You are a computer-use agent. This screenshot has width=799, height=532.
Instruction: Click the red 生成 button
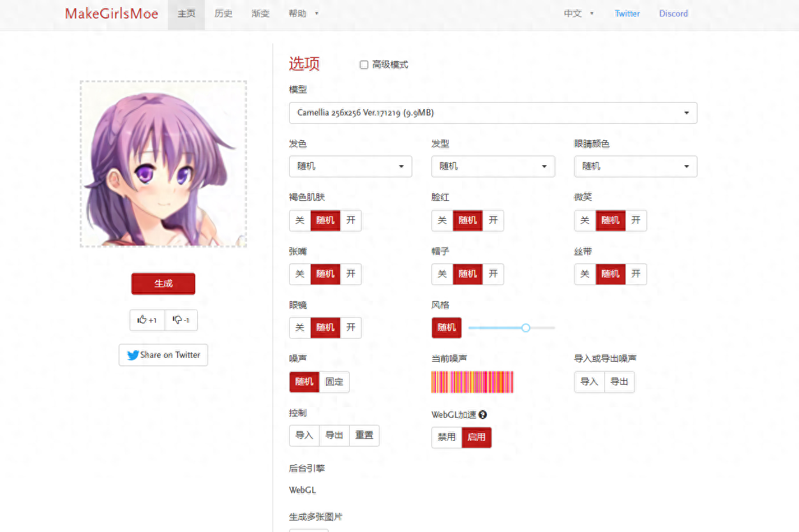tap(163, 284)
